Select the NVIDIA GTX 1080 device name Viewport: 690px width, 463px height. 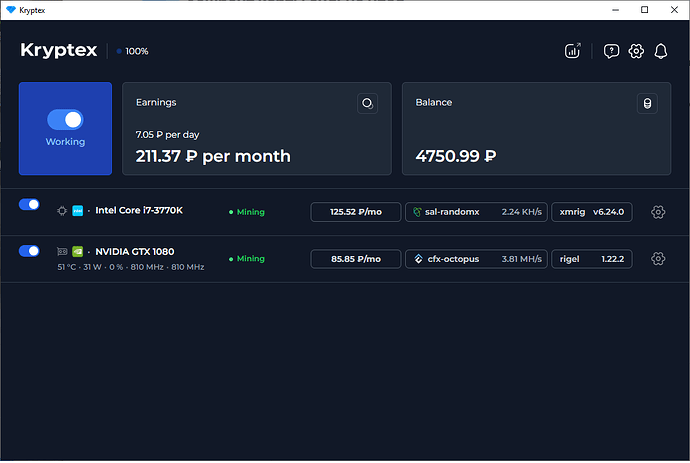pyautogui.click(x=134, y=251)
